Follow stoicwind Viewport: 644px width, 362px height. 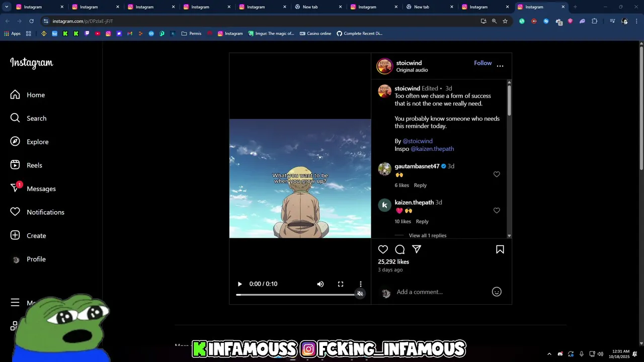pos(482,63)
